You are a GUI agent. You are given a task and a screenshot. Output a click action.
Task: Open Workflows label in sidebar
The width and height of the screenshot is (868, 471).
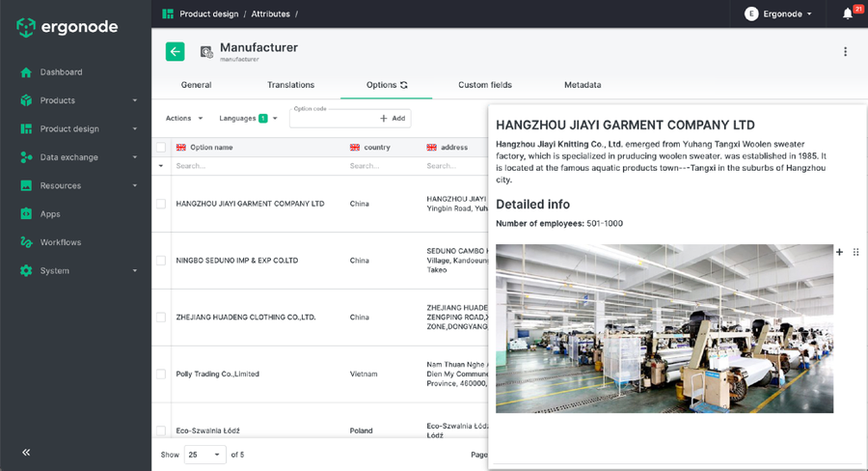click(x=61, y=242)
